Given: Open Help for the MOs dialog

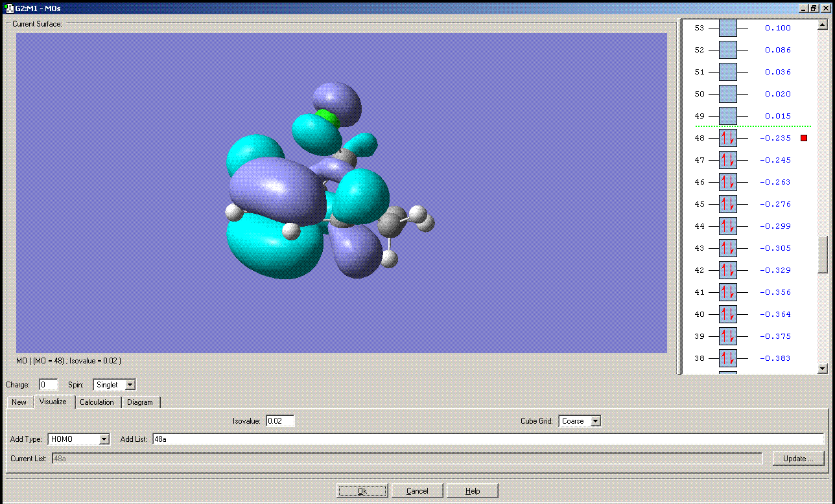Looking at the screenshot, I should [473, 490].
